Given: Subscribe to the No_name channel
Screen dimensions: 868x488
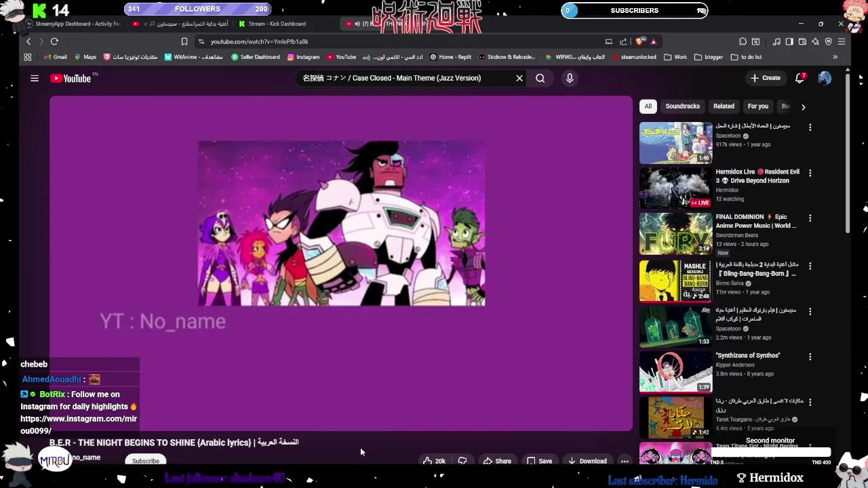Looking at the screenshot, I should tap(146, 461).
